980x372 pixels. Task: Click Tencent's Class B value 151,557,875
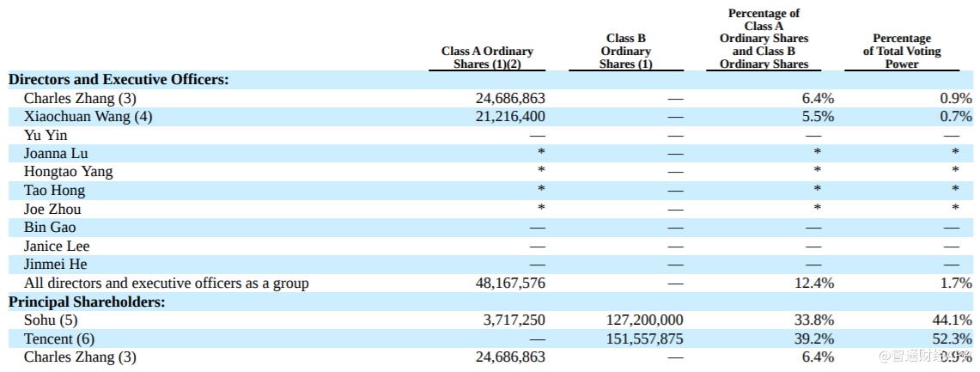click(645, 338)
